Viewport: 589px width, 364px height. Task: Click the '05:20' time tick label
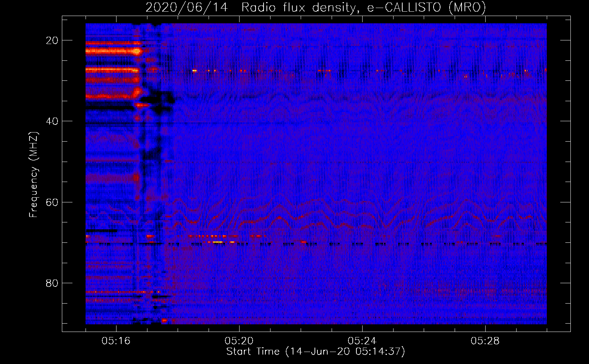tap(239, 341)
